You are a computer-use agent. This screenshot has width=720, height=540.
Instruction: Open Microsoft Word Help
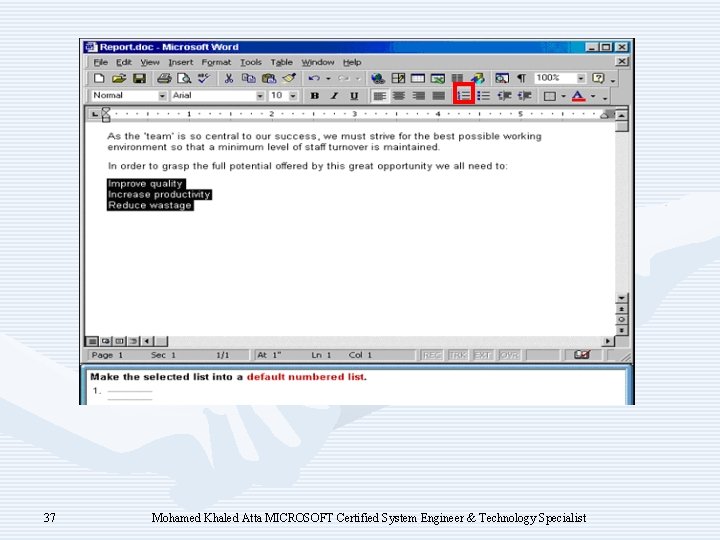click(x=598, y=79)
